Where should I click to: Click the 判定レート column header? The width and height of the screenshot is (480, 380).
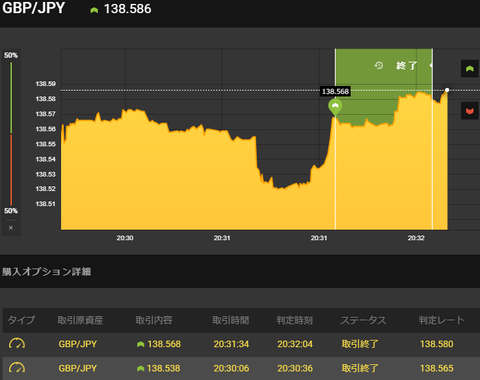(x=441, y=320)
